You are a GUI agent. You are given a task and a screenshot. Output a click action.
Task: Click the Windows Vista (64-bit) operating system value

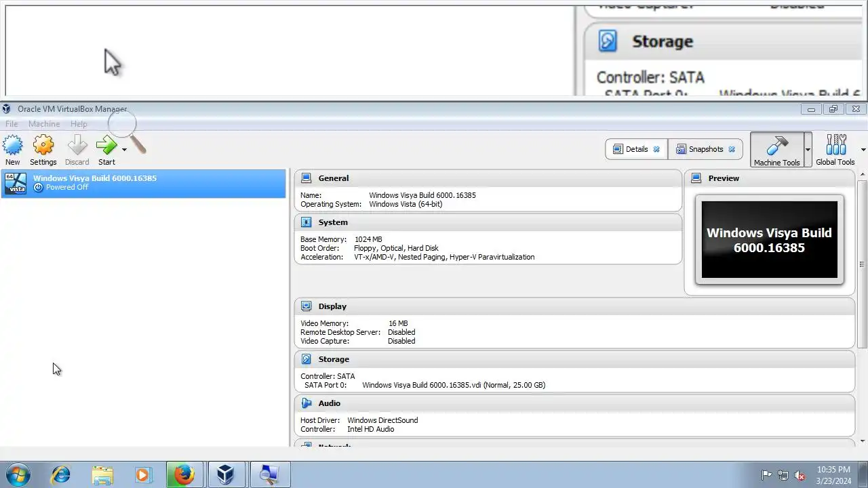(406, 204)
